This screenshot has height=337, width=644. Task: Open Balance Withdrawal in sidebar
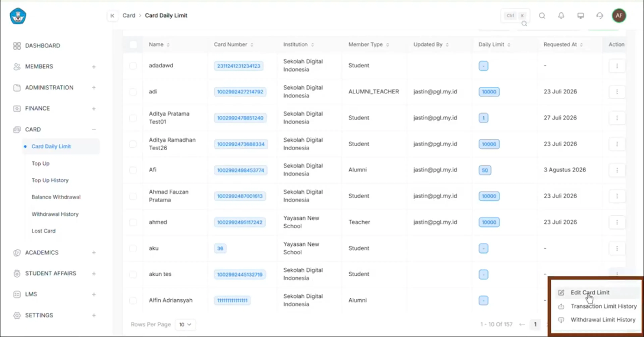(x=56, y=197)
